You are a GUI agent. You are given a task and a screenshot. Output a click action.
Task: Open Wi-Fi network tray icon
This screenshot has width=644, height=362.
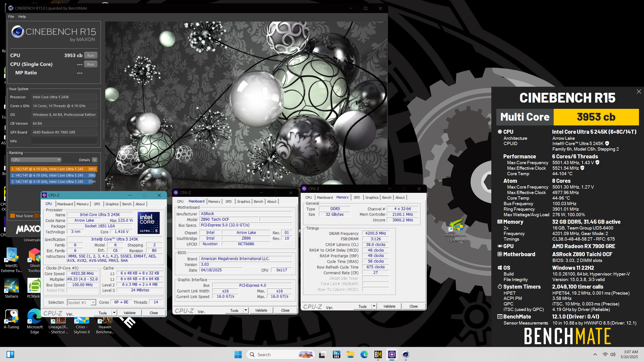point(605,354)
